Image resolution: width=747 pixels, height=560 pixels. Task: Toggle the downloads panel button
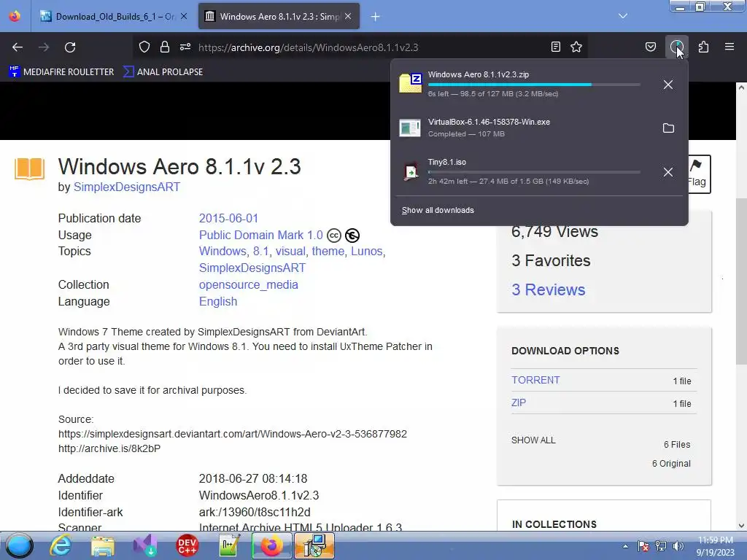[677, 47]
